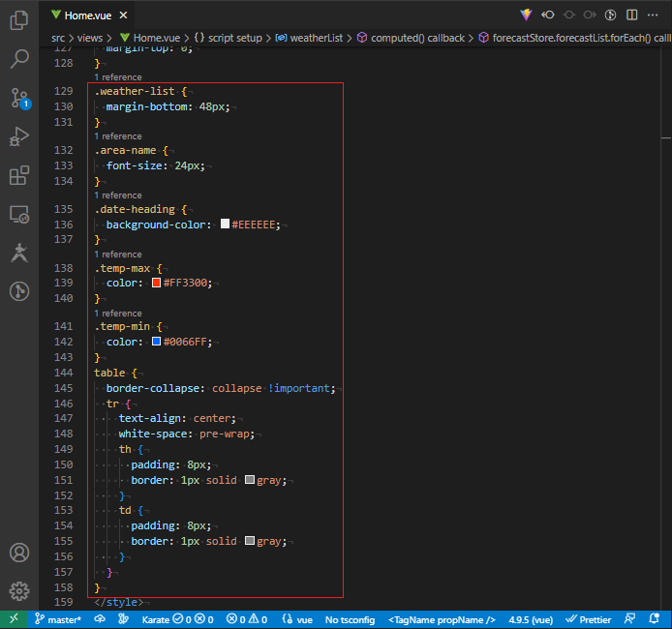Click line number 144 in gutter
Viewport: 672px width, 629px height.
point(64,373)
